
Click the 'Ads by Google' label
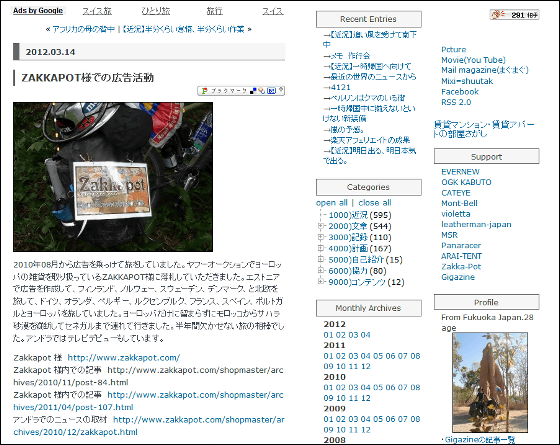click(38, 11)
